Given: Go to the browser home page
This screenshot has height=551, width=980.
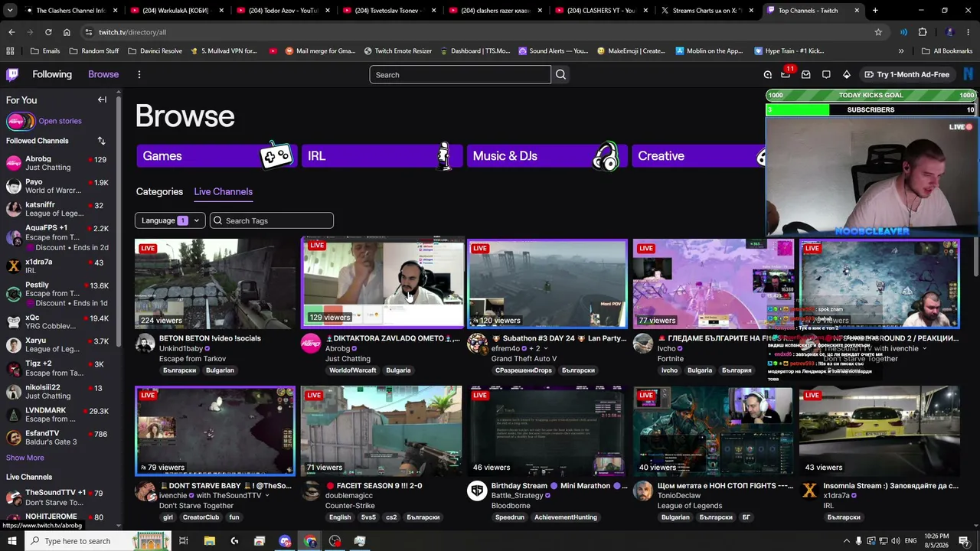Looking at the screenshot, I should click(x=67, y=32).
